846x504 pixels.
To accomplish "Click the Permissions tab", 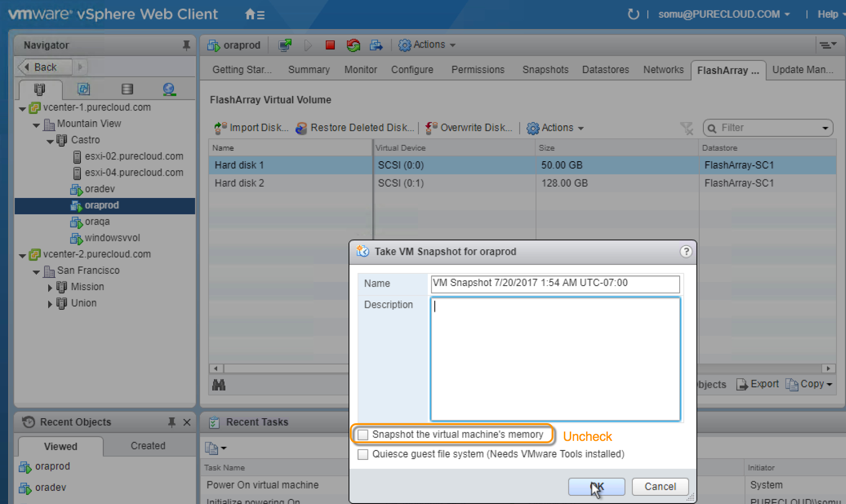I will click(478, 69).
